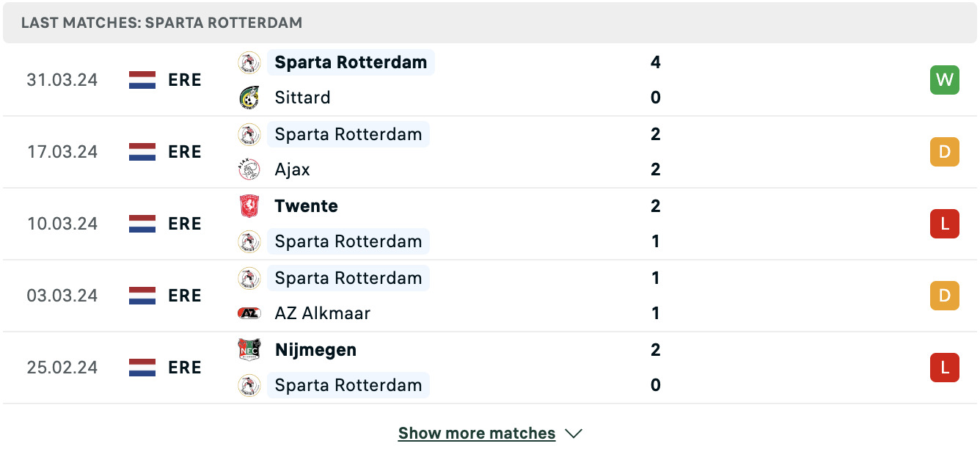Click the Ajax club logo

coord(249,169)
